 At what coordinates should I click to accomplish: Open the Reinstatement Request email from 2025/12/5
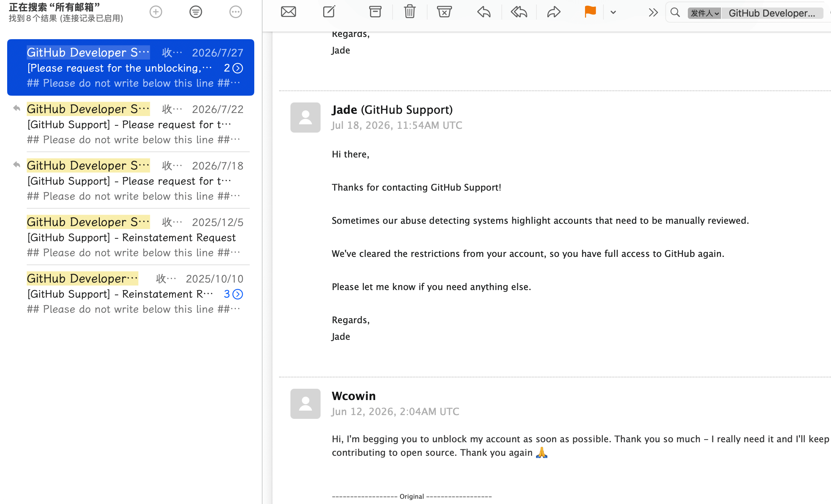(x=131, y=237)
